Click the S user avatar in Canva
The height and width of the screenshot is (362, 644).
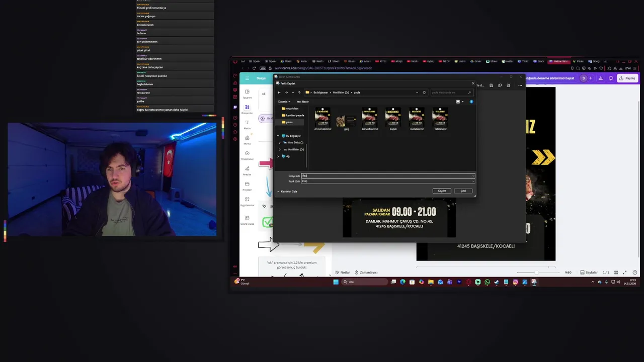pos(584,78)
